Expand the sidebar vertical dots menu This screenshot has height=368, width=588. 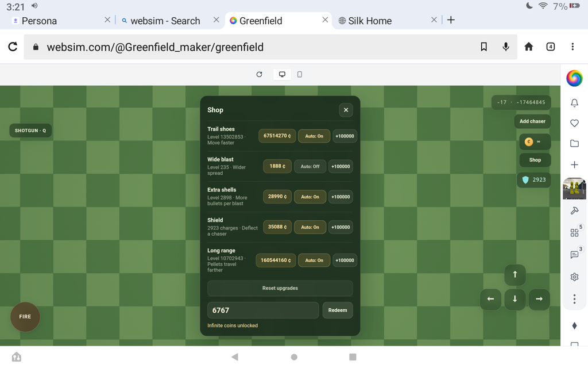tap(574, 299)
